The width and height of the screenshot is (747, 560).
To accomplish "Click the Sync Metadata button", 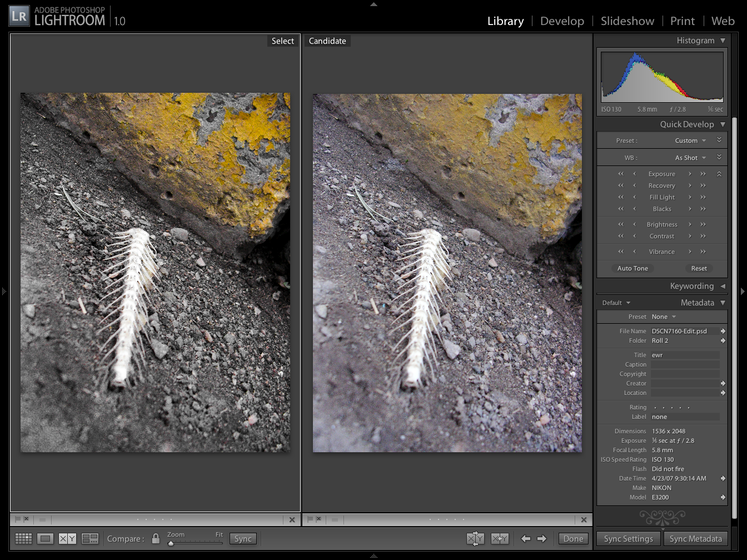I will (x=695, y=539).
